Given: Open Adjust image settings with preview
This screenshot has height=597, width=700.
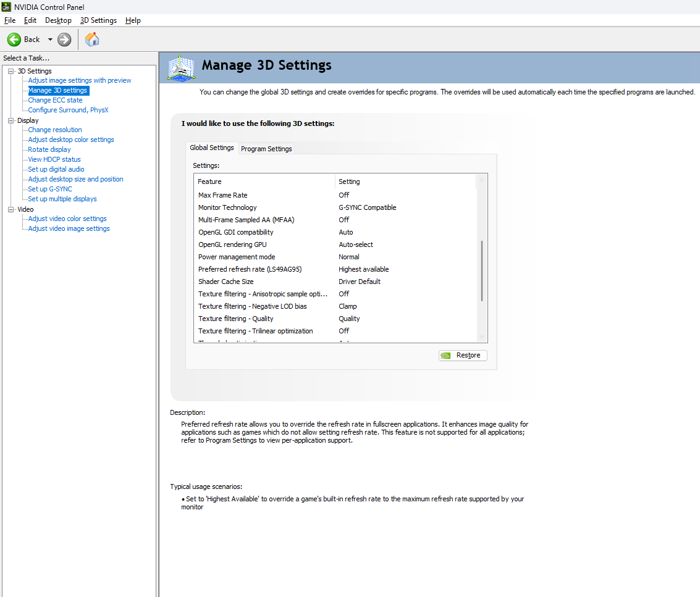Looking at the screenshot, I should click(x=80, y=80).
